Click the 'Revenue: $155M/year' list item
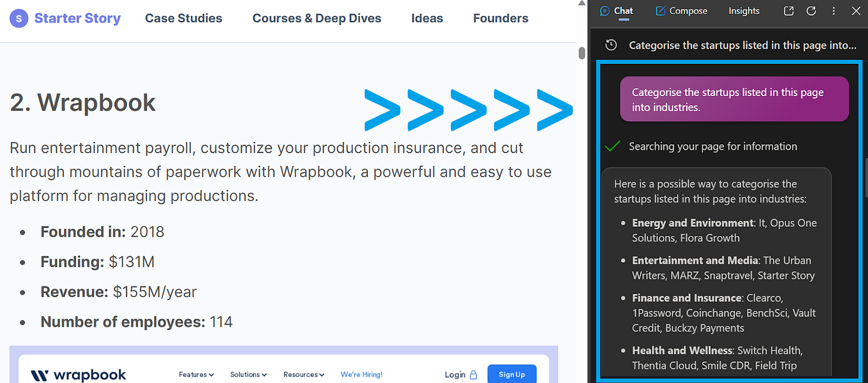The width and height of the screenshot is (868, 383). click(x=119, y=292)
